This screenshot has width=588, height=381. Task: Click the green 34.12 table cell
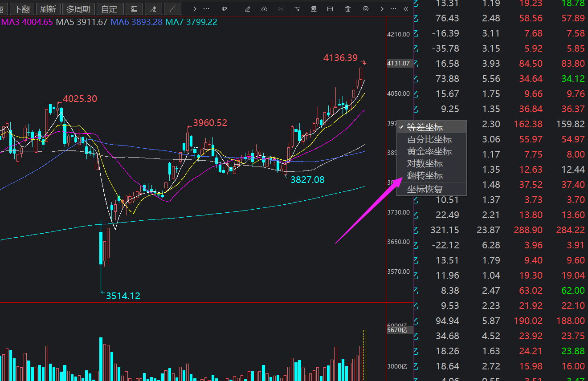573,79
